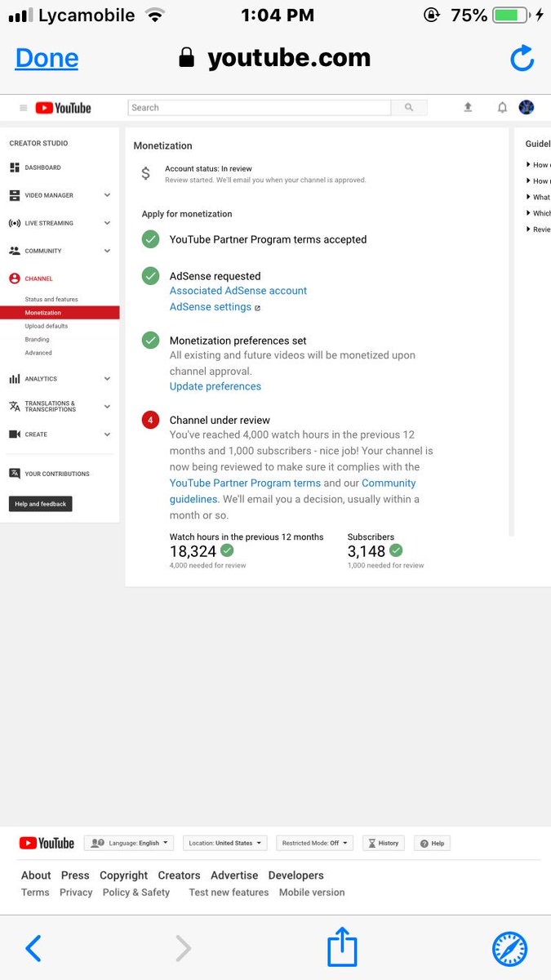
Task: Open About footer link
Action: [x=36, y=875]
